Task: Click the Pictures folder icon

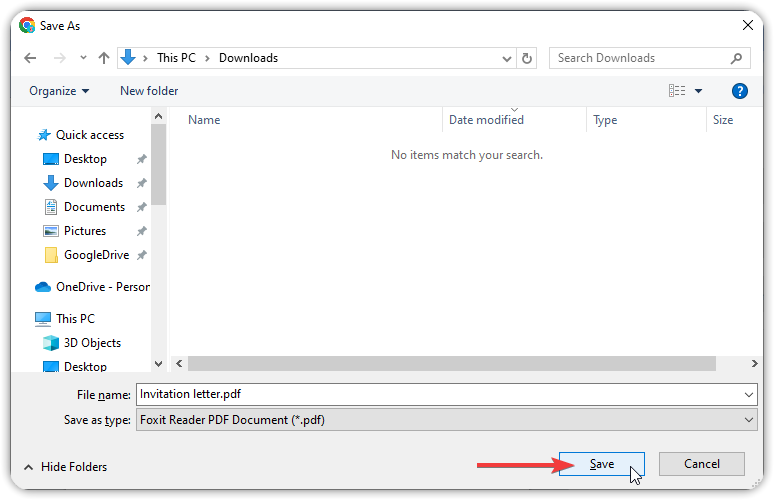Action: 51,231
